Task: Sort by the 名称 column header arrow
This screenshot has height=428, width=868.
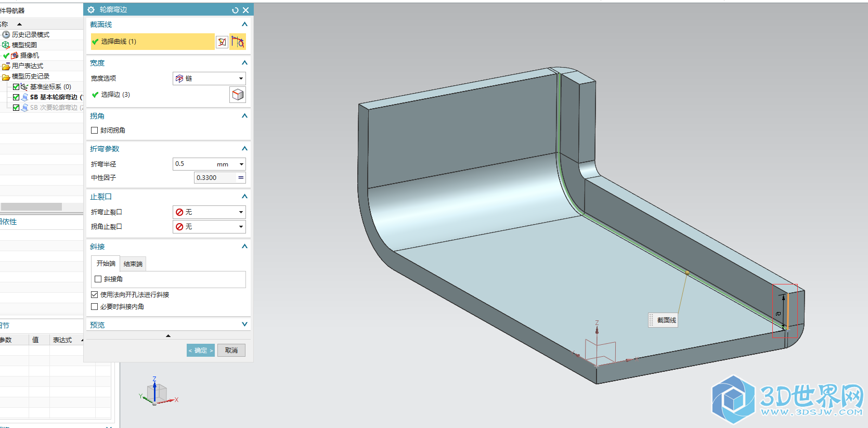Action: coord(20,24)
